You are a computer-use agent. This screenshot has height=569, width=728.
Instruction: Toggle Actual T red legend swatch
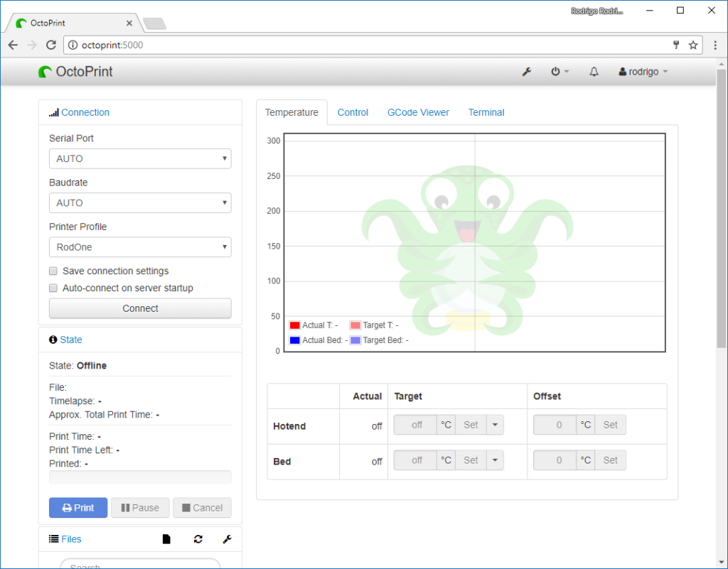[294, 325]
